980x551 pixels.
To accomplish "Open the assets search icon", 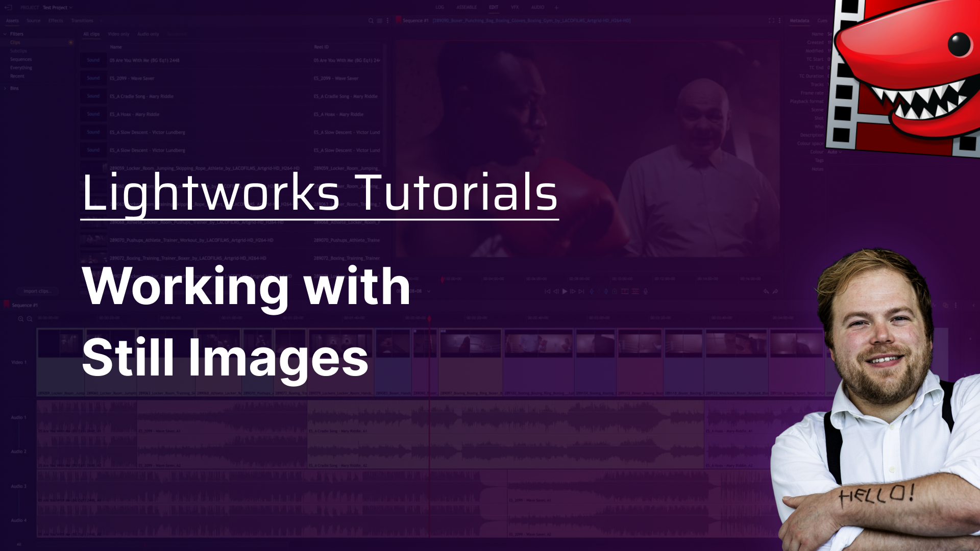I will pyautogui.click(x=371, y=21).
